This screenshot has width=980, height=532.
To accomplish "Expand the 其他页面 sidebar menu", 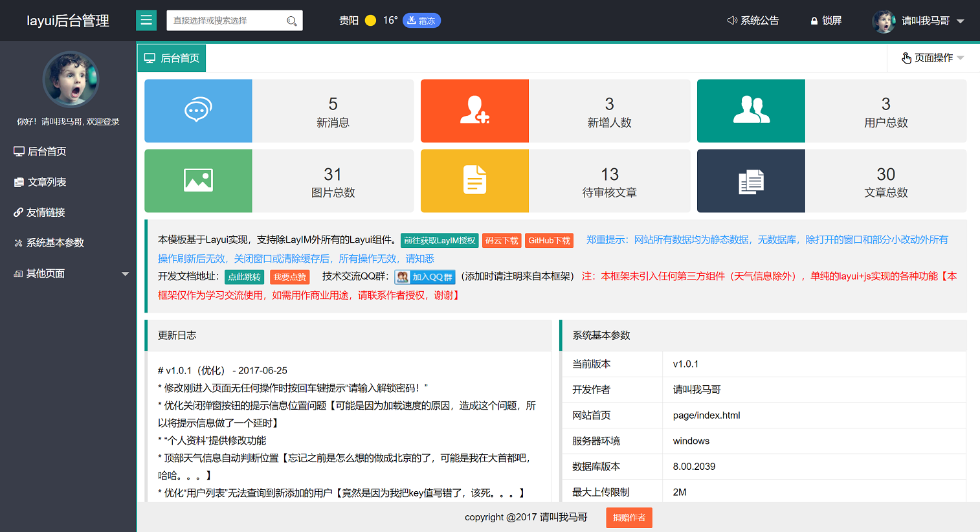I will click(67, 273).
